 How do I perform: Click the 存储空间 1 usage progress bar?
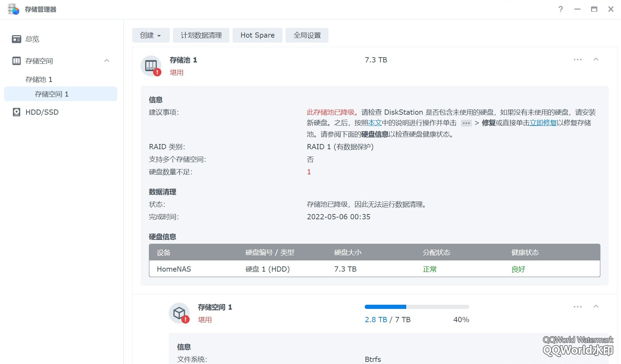(x=417, y=307)
